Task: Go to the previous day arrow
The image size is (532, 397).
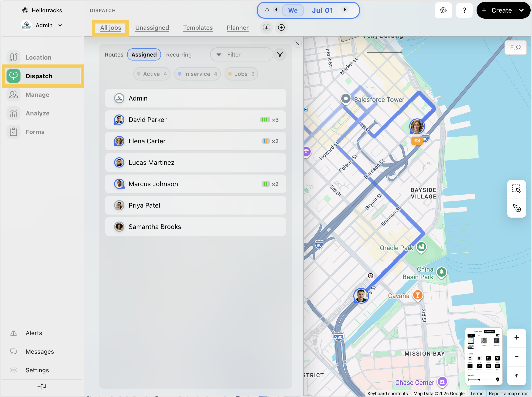Action: [x=276, y=10]
